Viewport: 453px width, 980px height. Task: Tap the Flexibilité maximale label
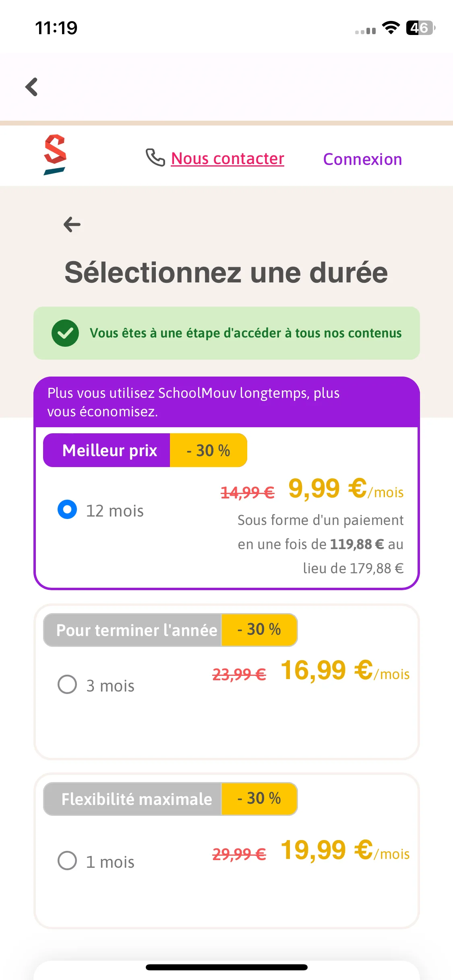pos(136,799)
